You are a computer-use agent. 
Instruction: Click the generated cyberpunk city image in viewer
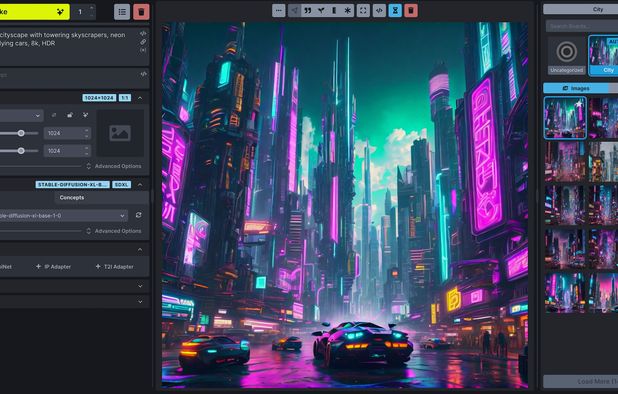click(345, 205)
